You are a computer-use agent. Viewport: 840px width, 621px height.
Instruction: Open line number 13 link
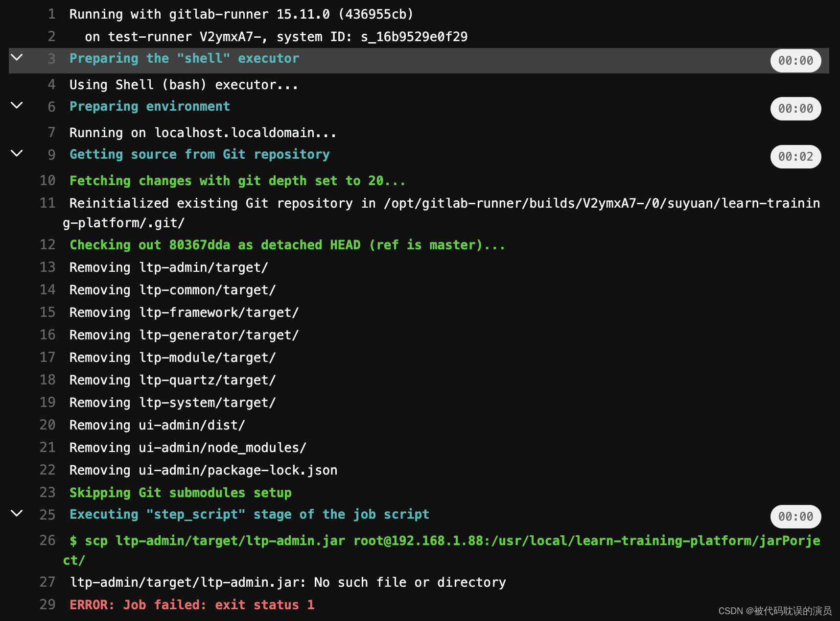pos(47,267)
